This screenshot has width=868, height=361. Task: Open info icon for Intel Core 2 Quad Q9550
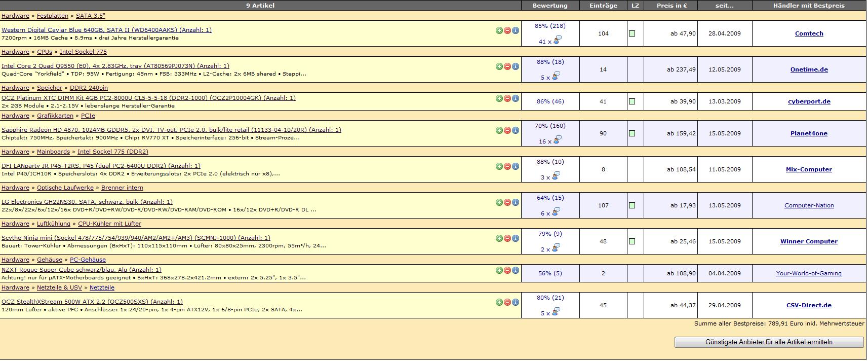point(515,66)
